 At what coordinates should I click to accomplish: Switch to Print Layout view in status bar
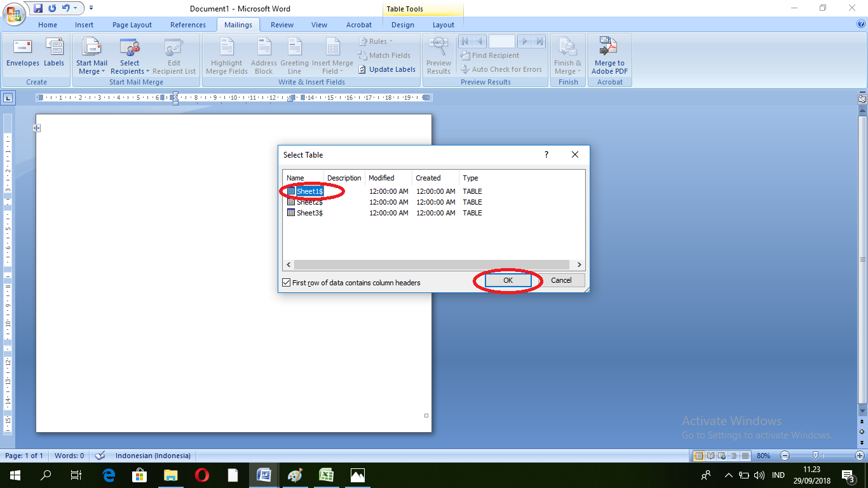(x=699, y=456)
